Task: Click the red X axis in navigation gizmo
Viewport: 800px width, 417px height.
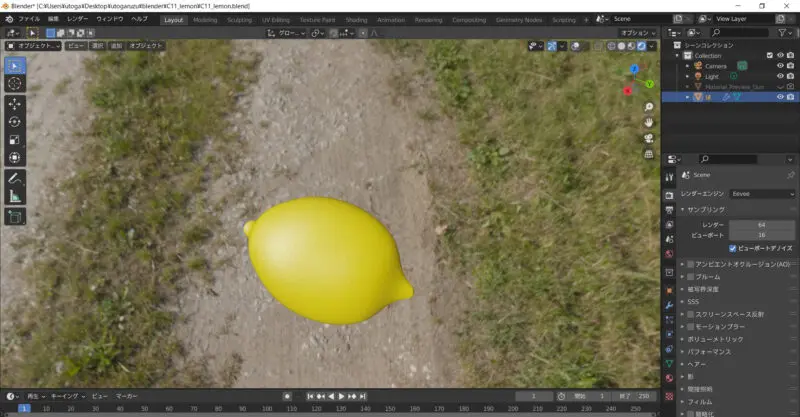Action: (x=628, y=91)
